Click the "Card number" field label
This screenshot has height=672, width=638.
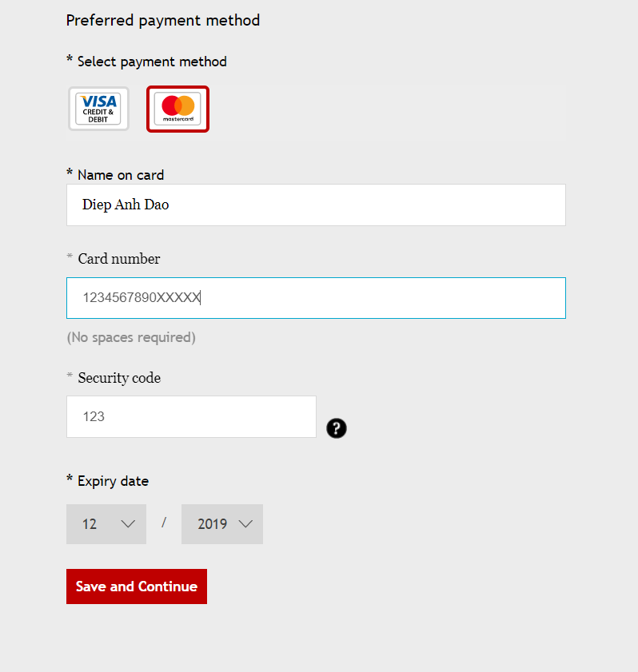[x=118, y=259]
